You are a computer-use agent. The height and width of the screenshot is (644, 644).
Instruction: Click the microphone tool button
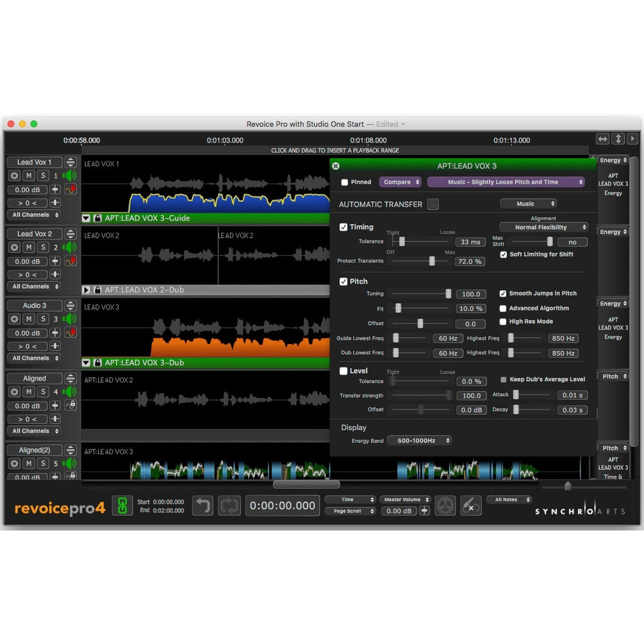click(470, 506)
